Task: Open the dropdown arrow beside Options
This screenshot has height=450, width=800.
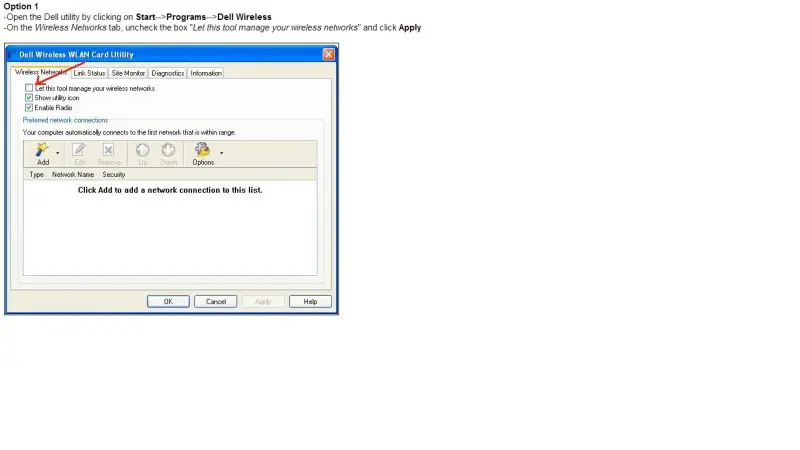Action: coord(221,153)
